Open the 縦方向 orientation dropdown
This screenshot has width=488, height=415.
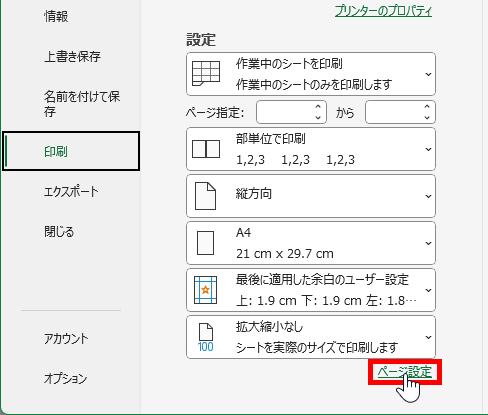[311, 196]
